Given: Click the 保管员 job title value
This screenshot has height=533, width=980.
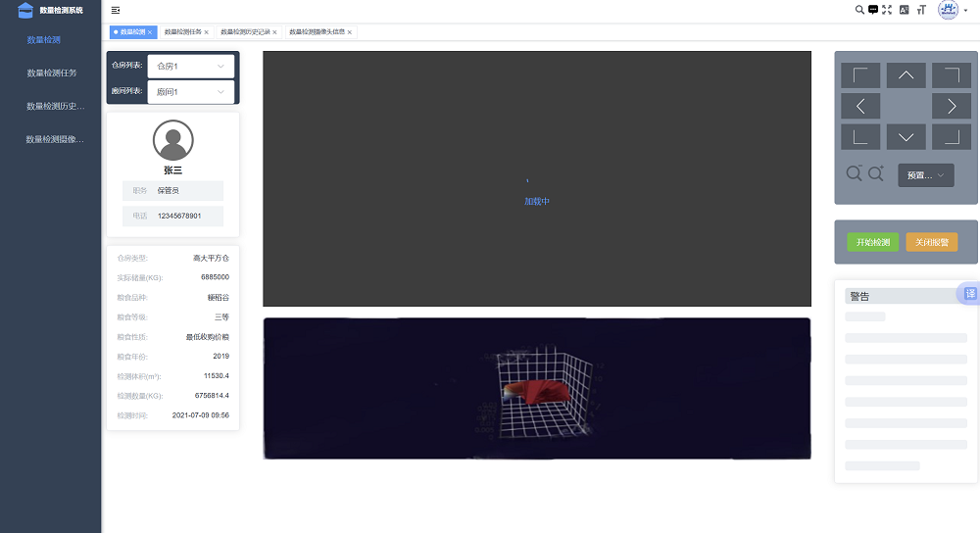Looking at the screenshot, I should (169, 191).
